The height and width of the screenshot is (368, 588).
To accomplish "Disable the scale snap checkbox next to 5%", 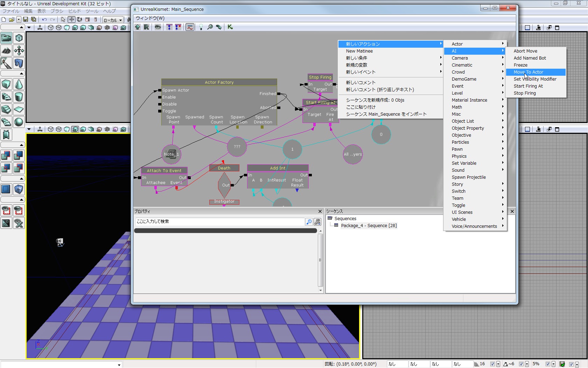I will point(548,364).
